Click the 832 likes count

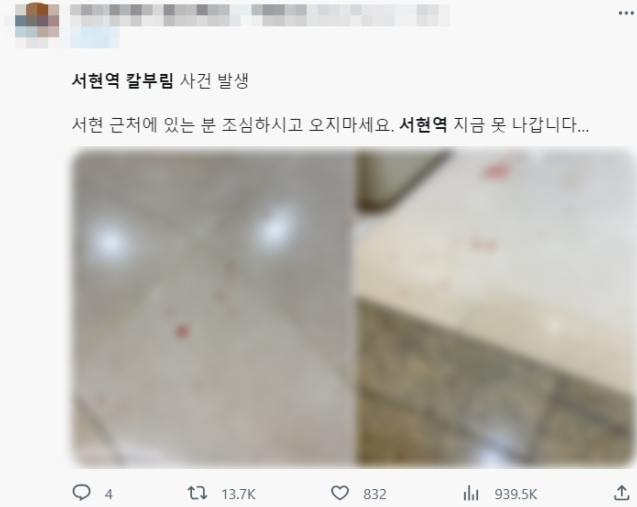(375, 494)
